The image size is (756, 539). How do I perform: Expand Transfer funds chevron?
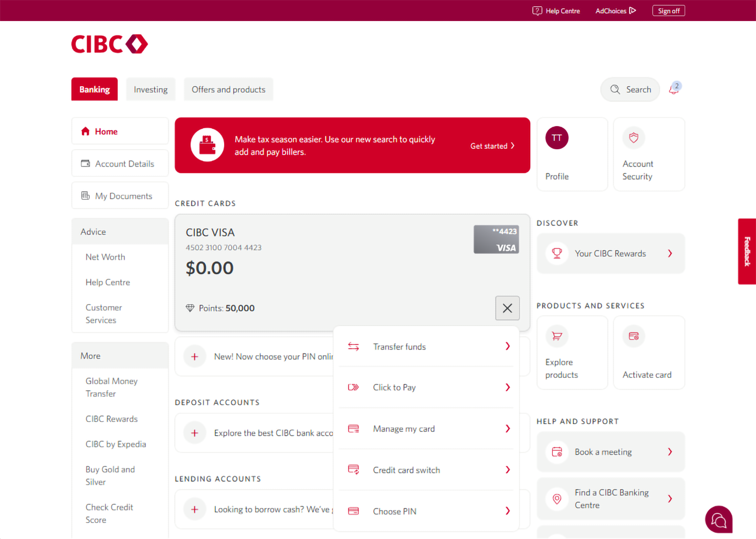click(508, 346)
